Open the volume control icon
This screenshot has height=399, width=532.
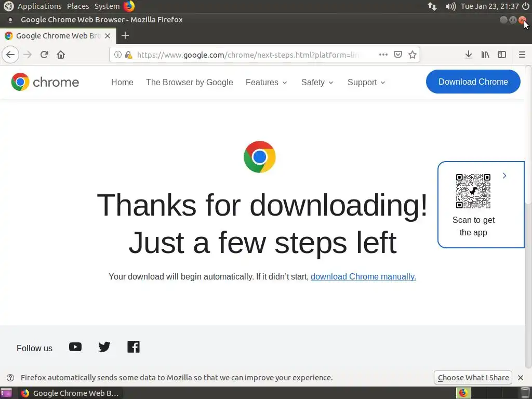450,6
